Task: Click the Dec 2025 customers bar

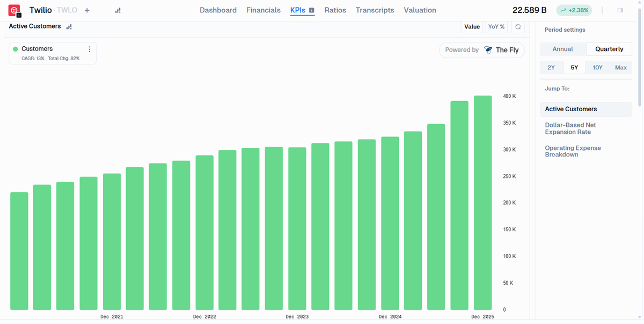Action: (x=482, y=203)
